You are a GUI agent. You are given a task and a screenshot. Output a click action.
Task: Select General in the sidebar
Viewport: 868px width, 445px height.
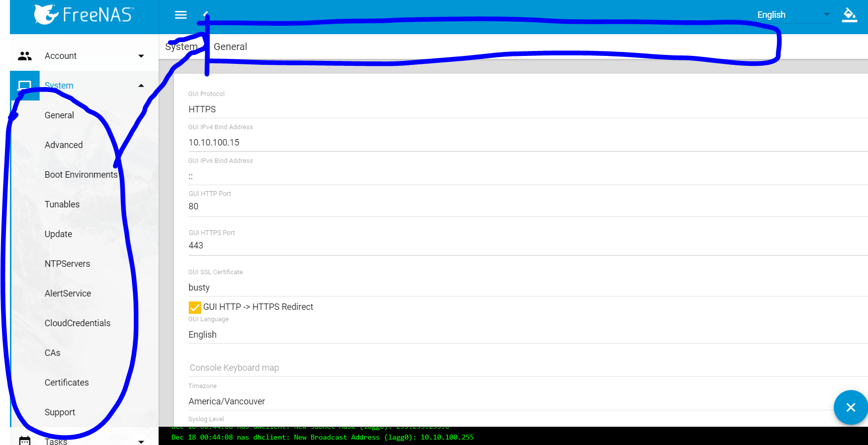pos(59,115)
